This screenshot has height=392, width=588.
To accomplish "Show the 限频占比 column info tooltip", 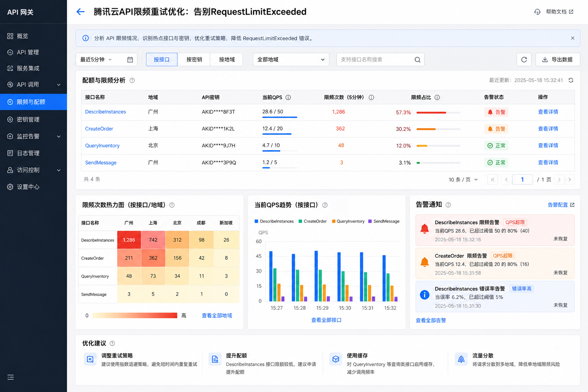I will [x=437, y=97].
